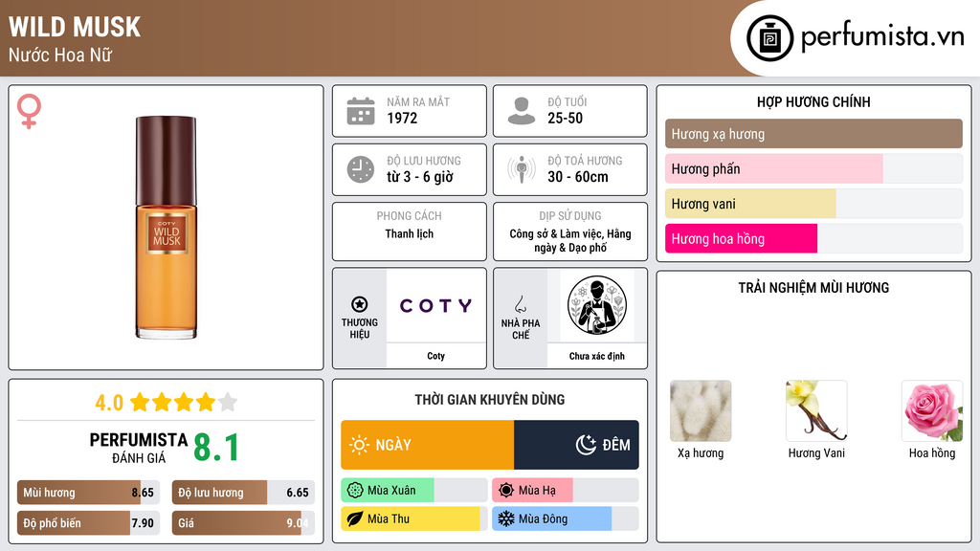This screenshot has width=980, height=551.
Task: Click the launch year 1972
Action: [x=402, y=118]
